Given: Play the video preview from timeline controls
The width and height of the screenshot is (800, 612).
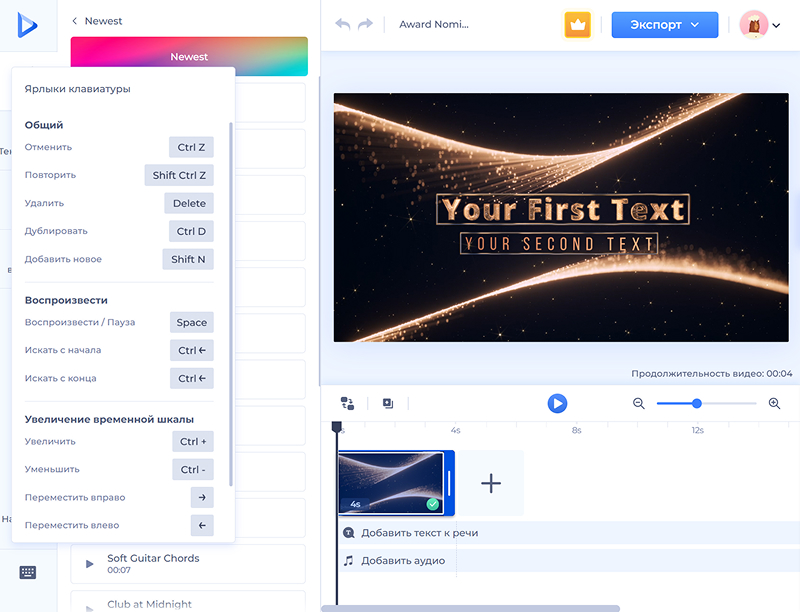Looking at the screenshot, I should [x=557, y=403].
